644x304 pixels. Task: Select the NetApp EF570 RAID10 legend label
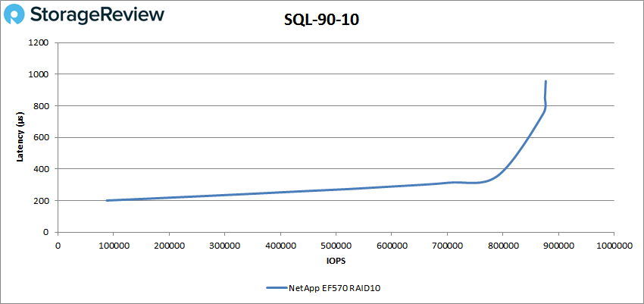[333, 288]
